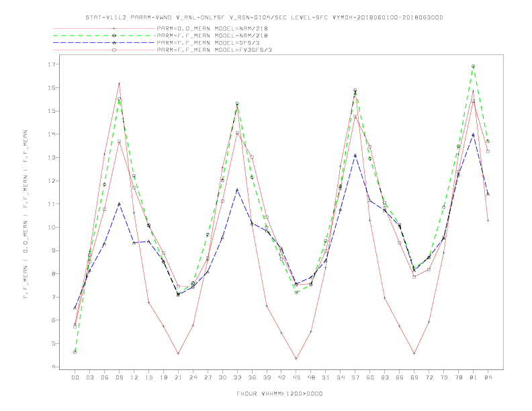The width and height of the screenshot is (532, 411).
Task: Click y-axis tick label 14
Action: (x=52, y=134)
